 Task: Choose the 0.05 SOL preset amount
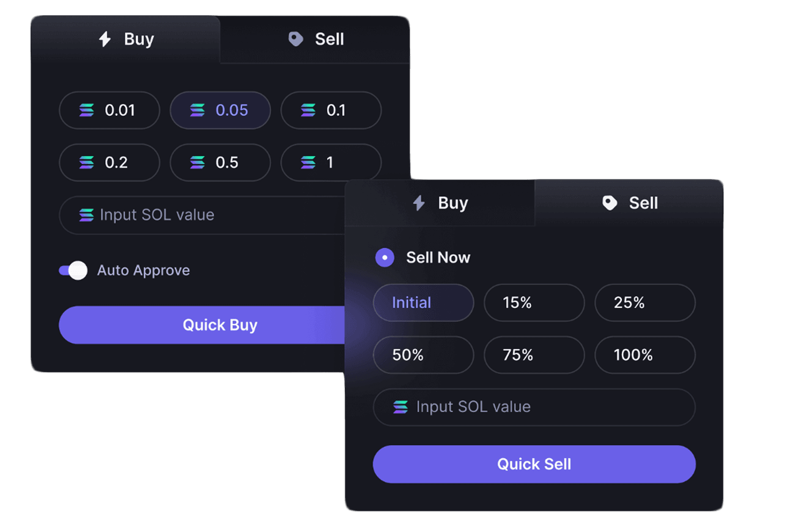220,110
